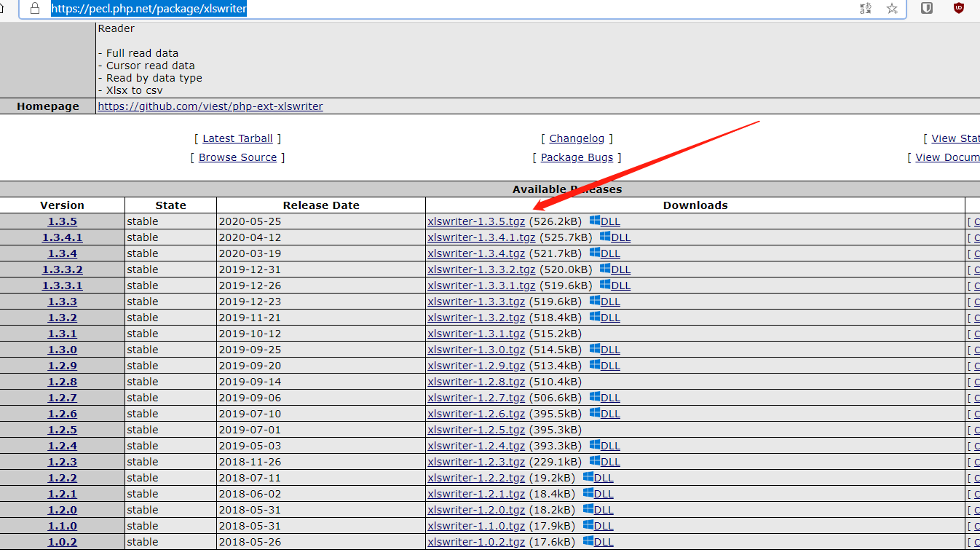
Task: Bookmark this page with the star icon
Action: (x=892, y=9)
